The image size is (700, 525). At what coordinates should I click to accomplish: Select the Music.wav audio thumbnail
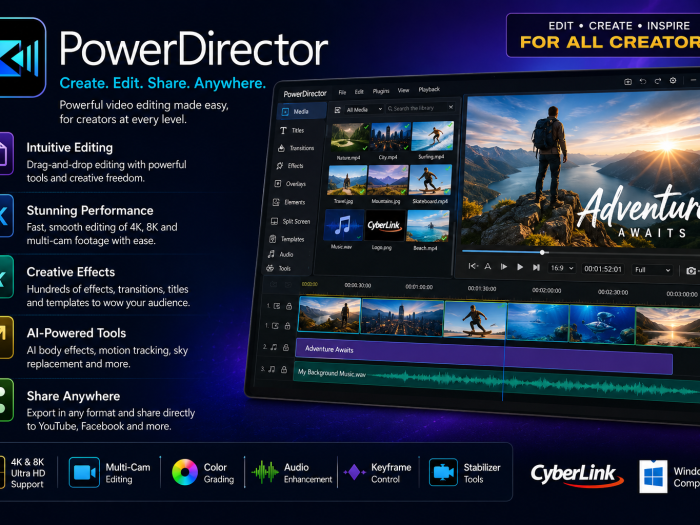343,225
